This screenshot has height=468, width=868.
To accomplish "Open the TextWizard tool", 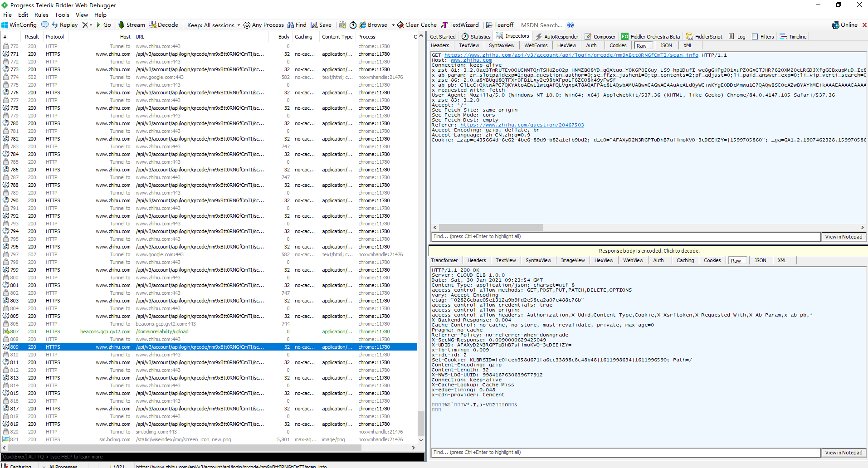I will tap(460, 25).
